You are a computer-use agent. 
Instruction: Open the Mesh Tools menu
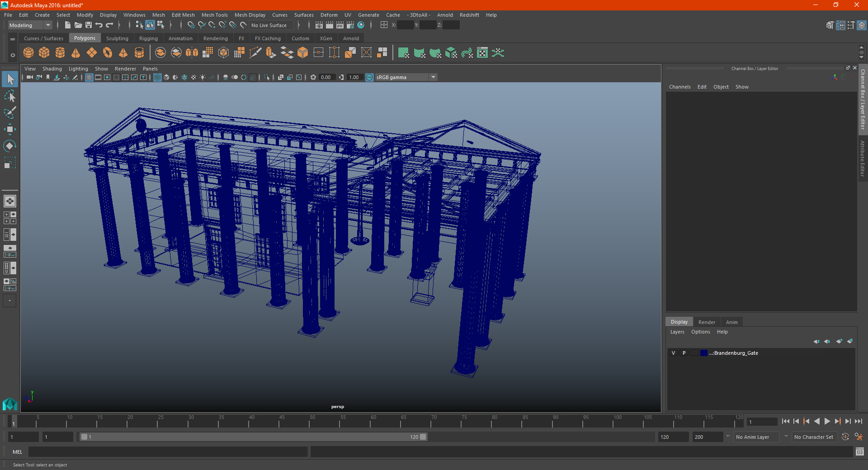click(x=215, y=15)
